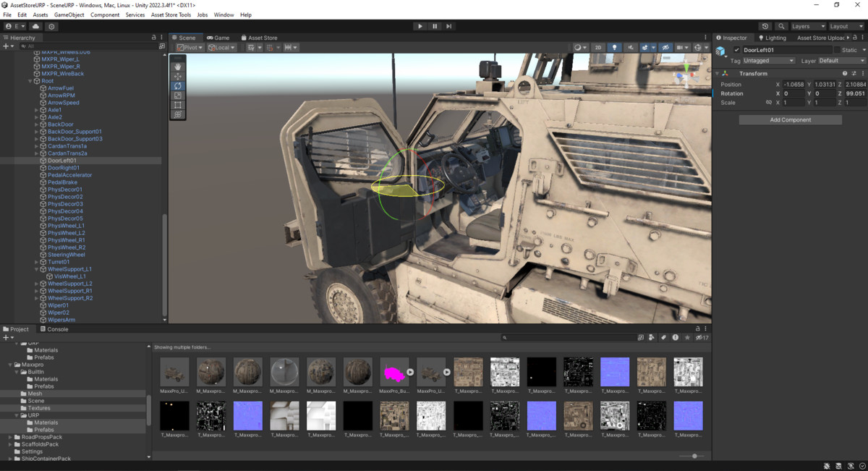Click the Add Component button
Image resolution: width=868 pixels, height=471 pixels.
pos(790,120)
